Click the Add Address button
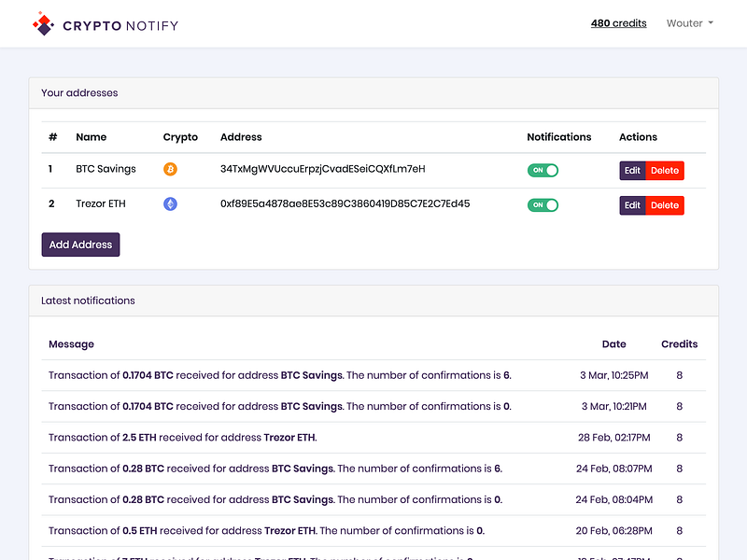 point(80,245)
